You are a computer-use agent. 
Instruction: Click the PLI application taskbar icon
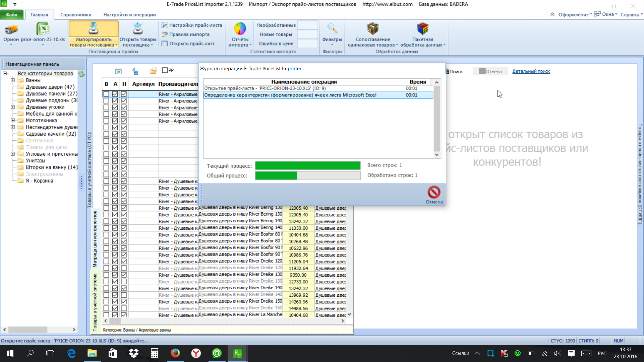pyautogui.click(x=238, y=353)
